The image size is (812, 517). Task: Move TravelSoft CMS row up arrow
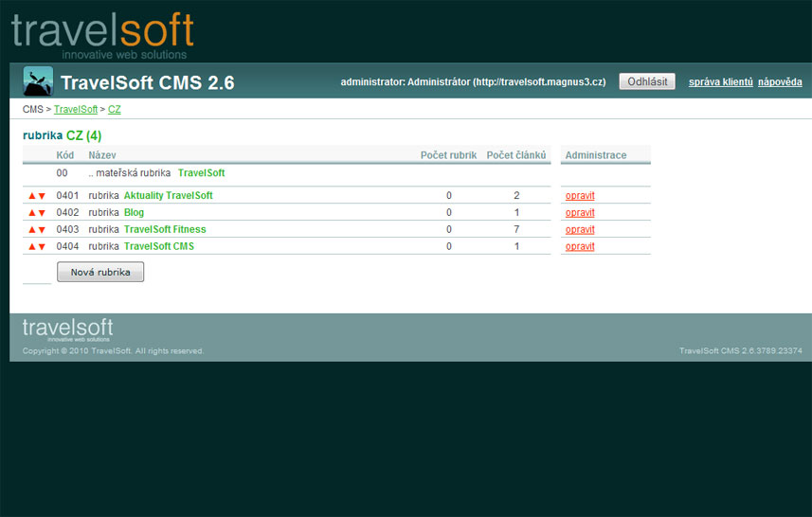(32, 247)
